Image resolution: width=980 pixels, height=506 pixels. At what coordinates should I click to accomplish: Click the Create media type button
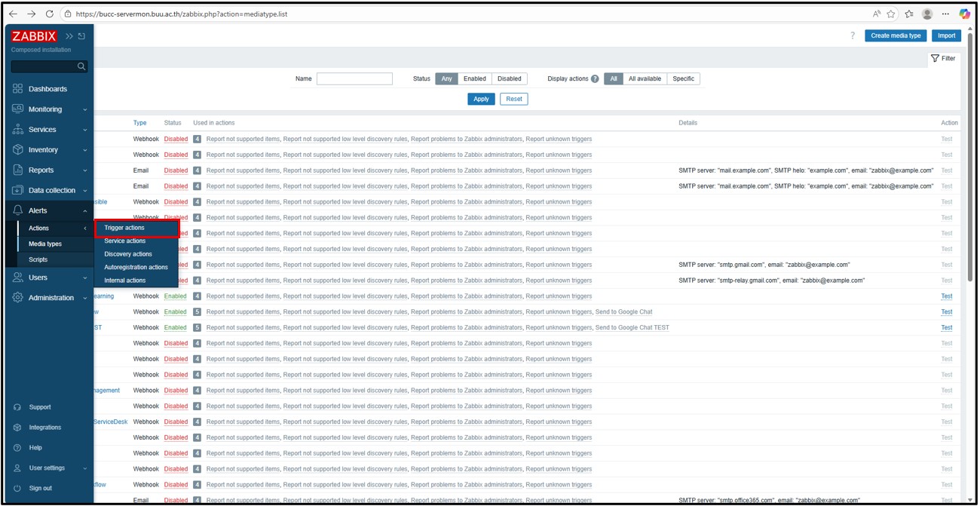pyautogui.click(x=895, y=35)
